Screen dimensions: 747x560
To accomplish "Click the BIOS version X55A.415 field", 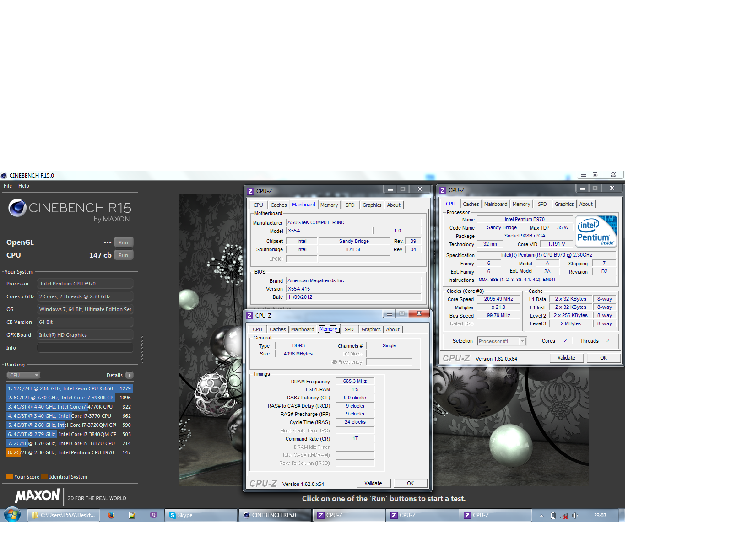I will tap(353, 289).
